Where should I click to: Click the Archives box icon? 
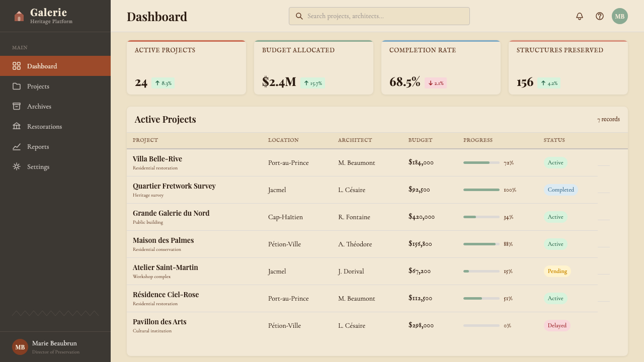click(x=17, y=106)
